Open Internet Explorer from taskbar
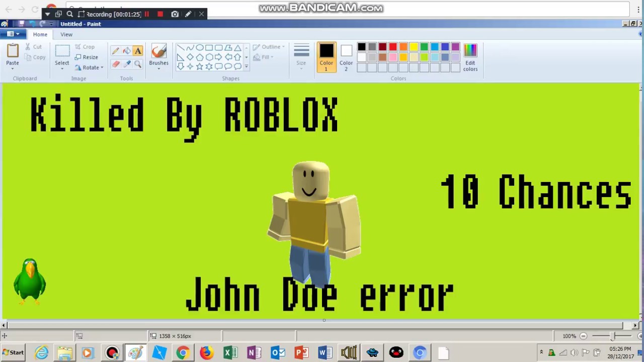Image resolution: width=644 pixels, height=362 pixels. click(41, 353)
